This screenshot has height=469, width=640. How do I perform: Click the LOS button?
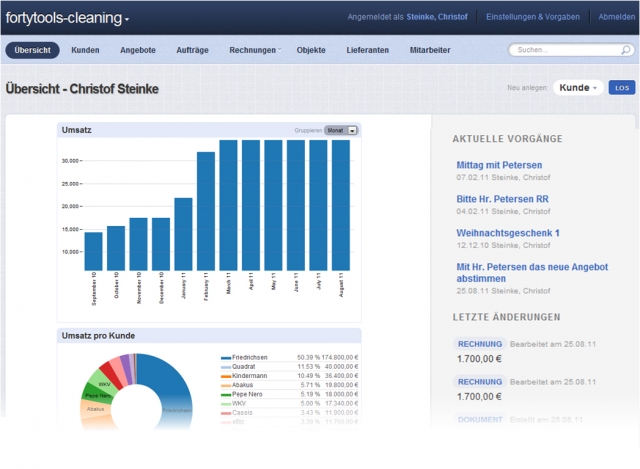pyautogui.click(x=622, y=88)
